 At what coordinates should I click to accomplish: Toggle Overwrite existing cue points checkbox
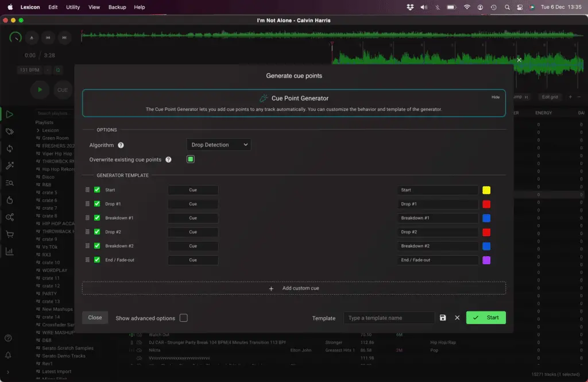click(x=191, y=159)
